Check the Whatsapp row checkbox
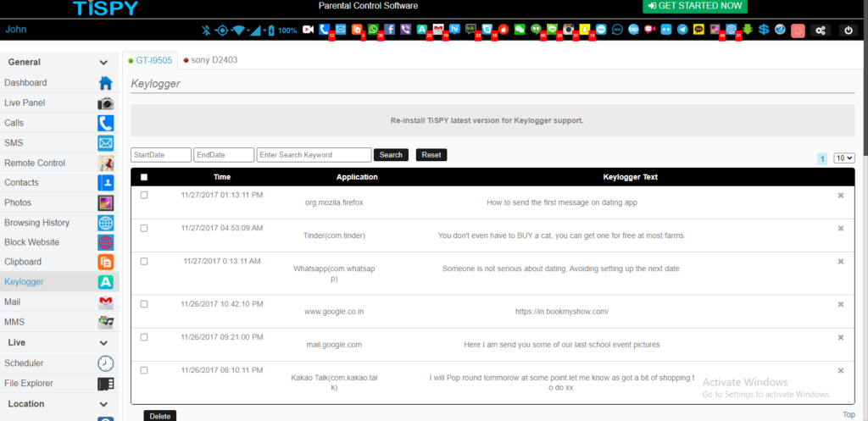Viewport: 868px width, 421px height. (144, 261)
